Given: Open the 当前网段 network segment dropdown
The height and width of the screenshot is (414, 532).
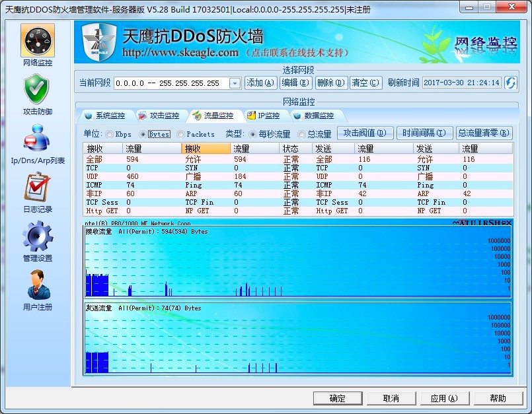Looking at the screenshot, I should [x=235, y=83].
